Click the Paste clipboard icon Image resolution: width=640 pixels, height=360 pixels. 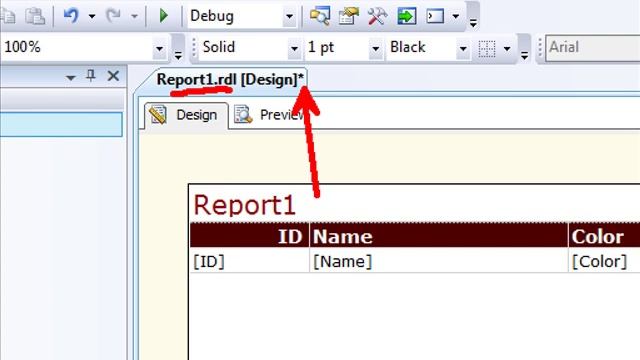(35, 16)
